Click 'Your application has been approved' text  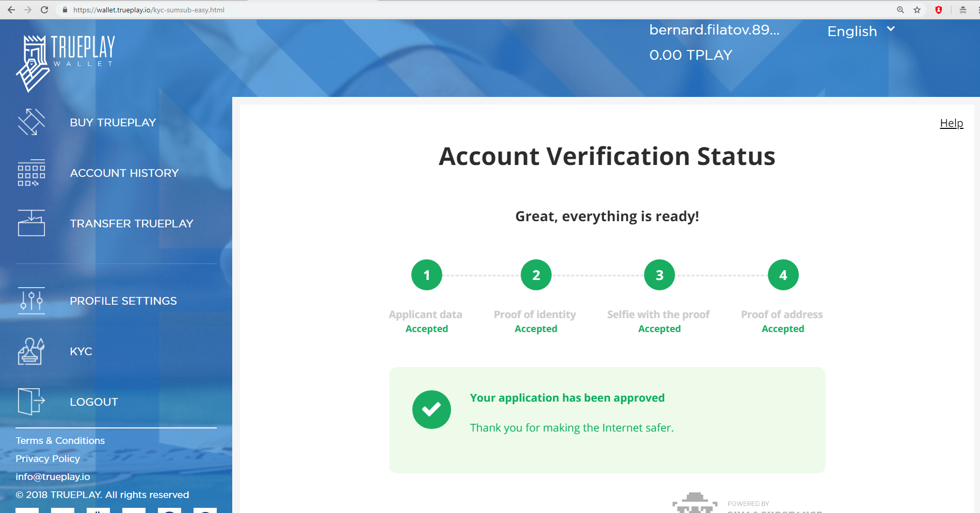(x=568, y=398)
